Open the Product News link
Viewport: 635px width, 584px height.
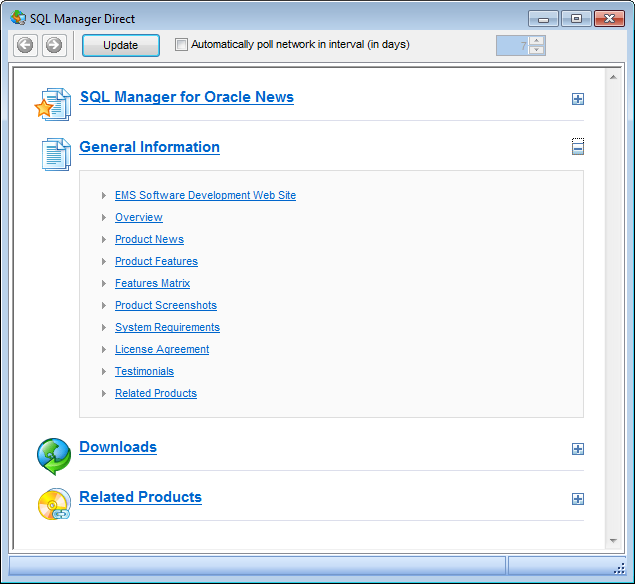149,239
